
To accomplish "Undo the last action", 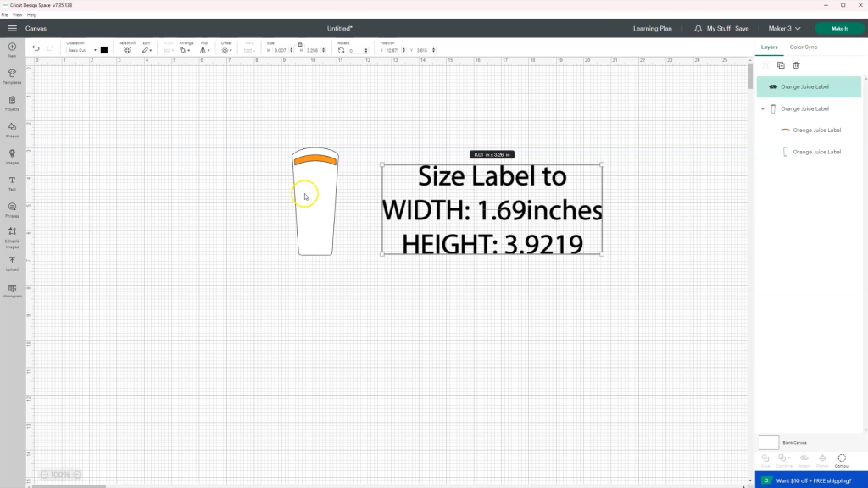I will tap(36, 48).
